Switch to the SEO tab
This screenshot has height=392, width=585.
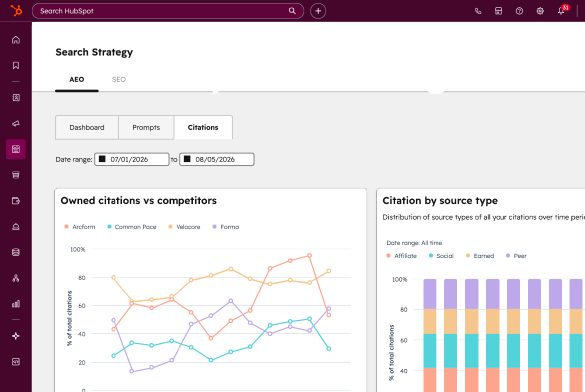pyautogui.click(x=119, y=79)
